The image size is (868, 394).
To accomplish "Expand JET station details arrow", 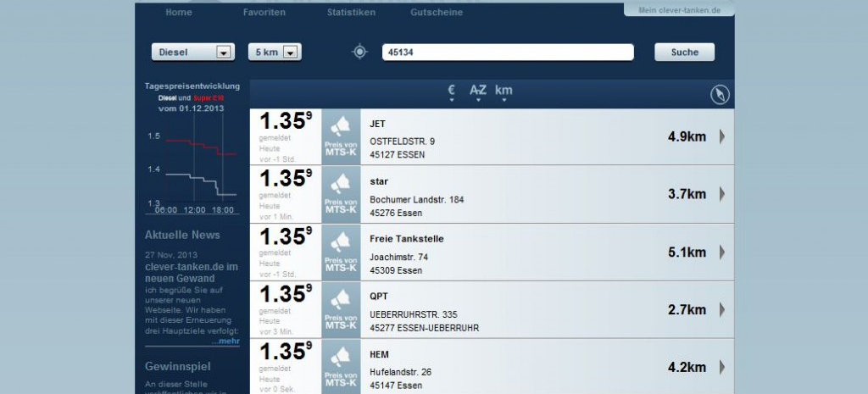I will point(722,136).
